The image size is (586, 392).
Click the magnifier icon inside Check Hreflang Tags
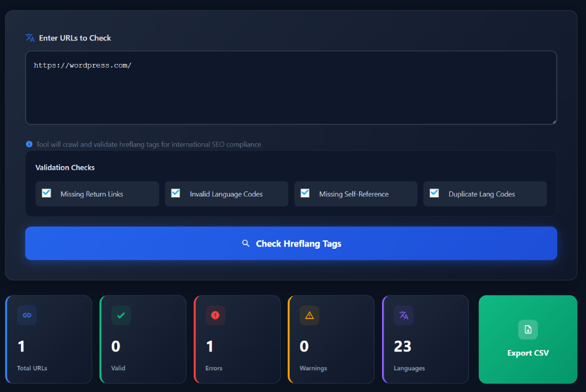click(246, 243)
